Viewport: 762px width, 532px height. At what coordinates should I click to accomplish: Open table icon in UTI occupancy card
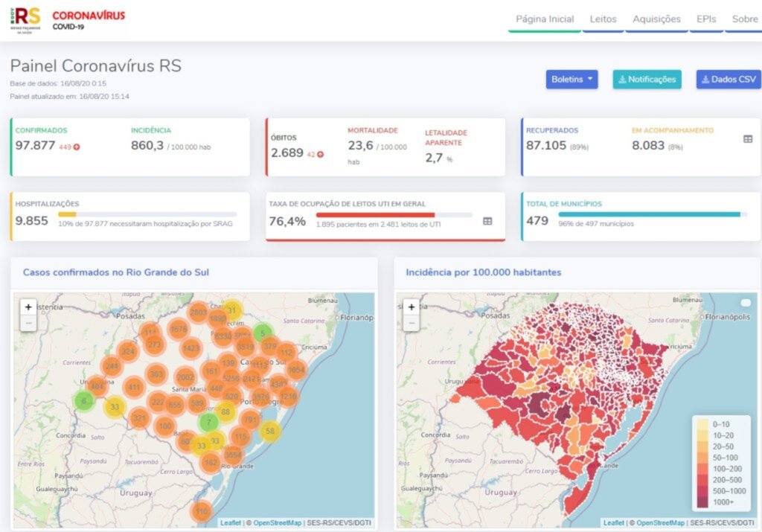tap(487, 221)
